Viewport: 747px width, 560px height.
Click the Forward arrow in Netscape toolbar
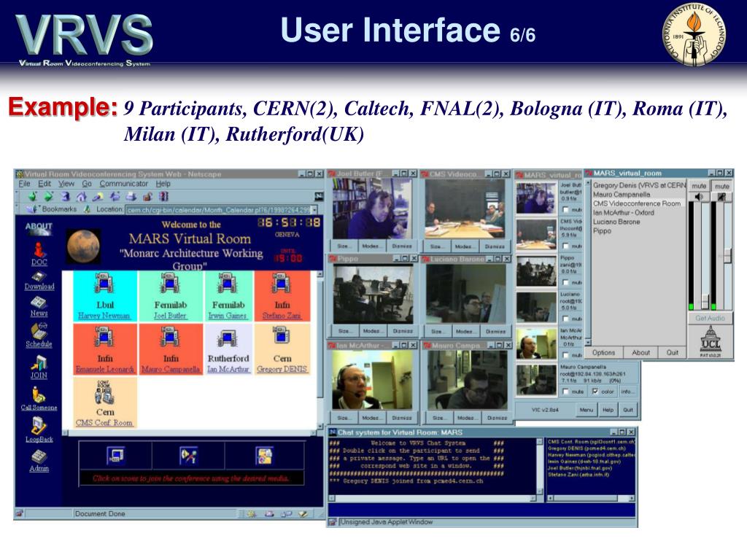(49, 197)
